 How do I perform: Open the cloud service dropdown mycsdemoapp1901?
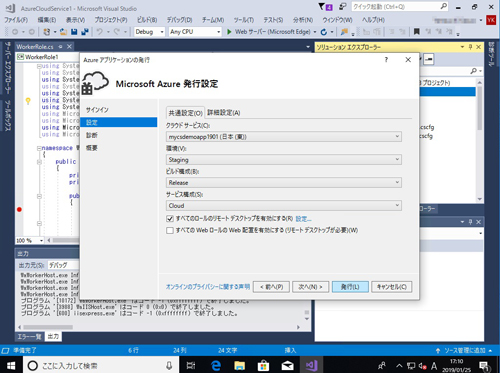coord(284,137)
